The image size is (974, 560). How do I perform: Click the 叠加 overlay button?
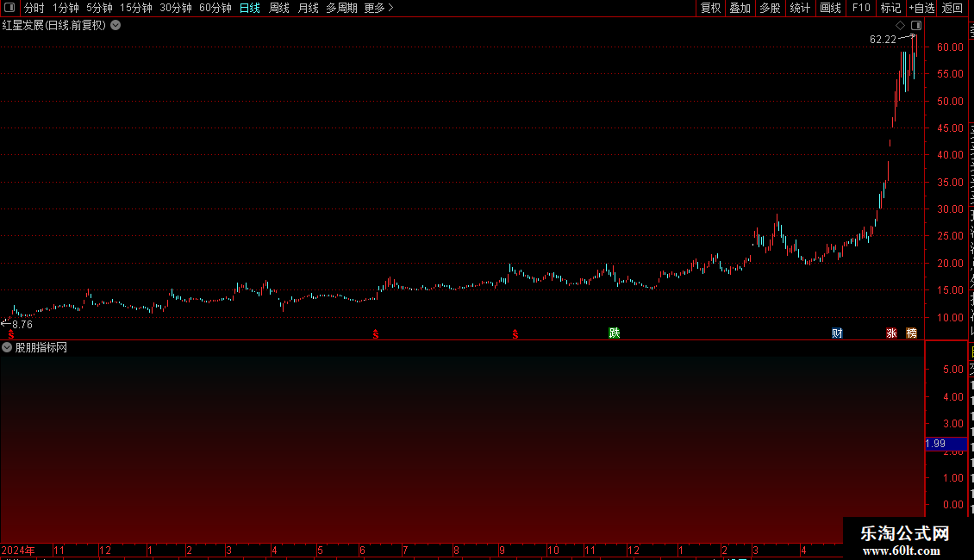(740, 8)
